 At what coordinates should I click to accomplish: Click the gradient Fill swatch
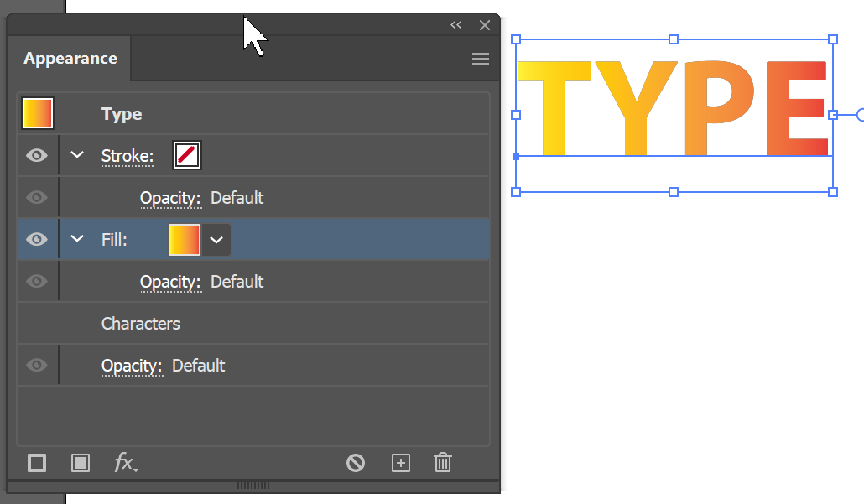pos(184,239)
